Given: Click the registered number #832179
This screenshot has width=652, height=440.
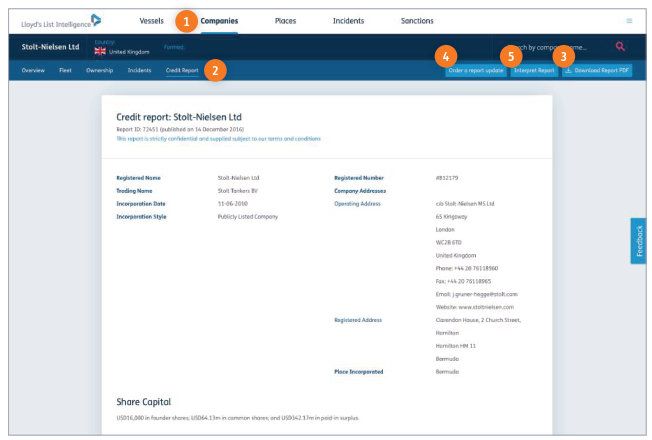Looking at the screenshot, I should pos(447,178).
